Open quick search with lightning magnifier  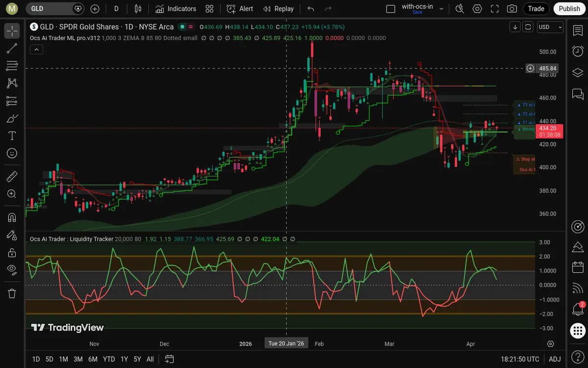[459, 9]
